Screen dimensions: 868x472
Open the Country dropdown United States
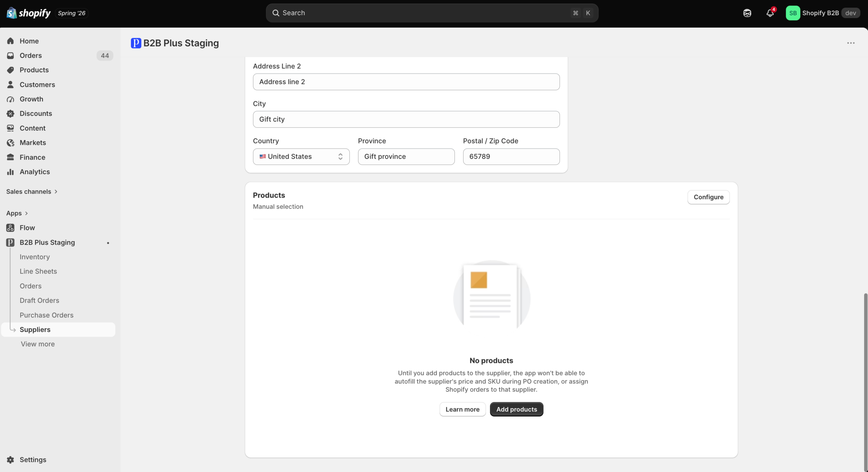(x=301, y=157)
